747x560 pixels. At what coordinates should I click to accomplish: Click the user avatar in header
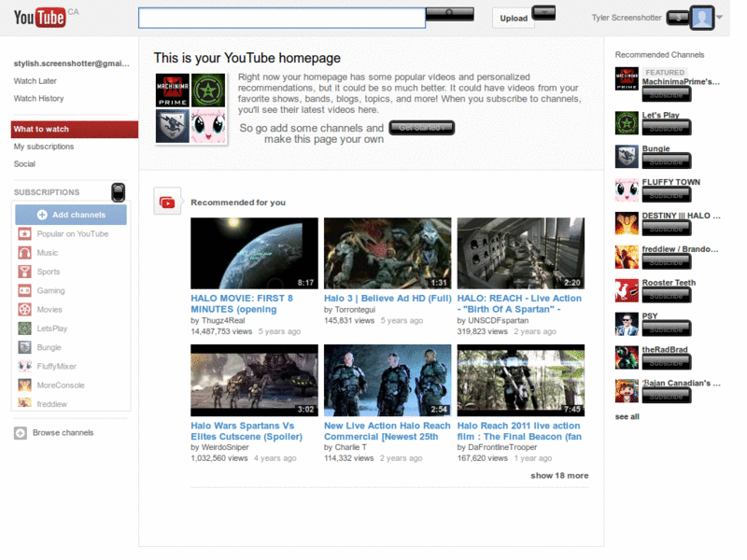[702, 18]
